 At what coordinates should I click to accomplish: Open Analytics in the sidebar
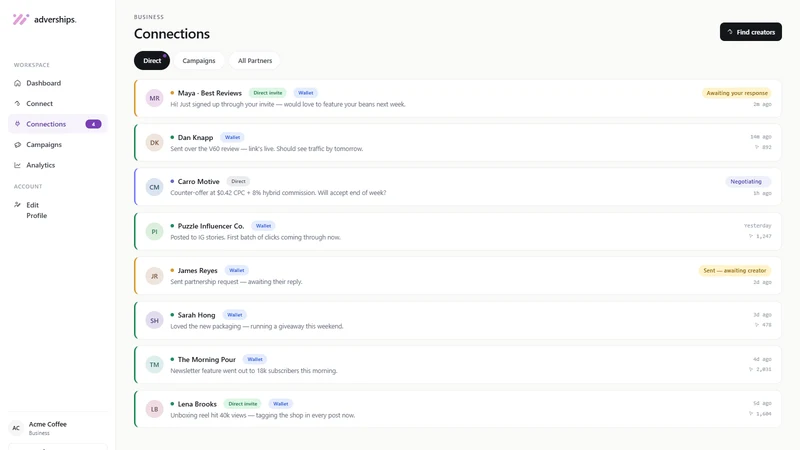(x=58, y=165)
